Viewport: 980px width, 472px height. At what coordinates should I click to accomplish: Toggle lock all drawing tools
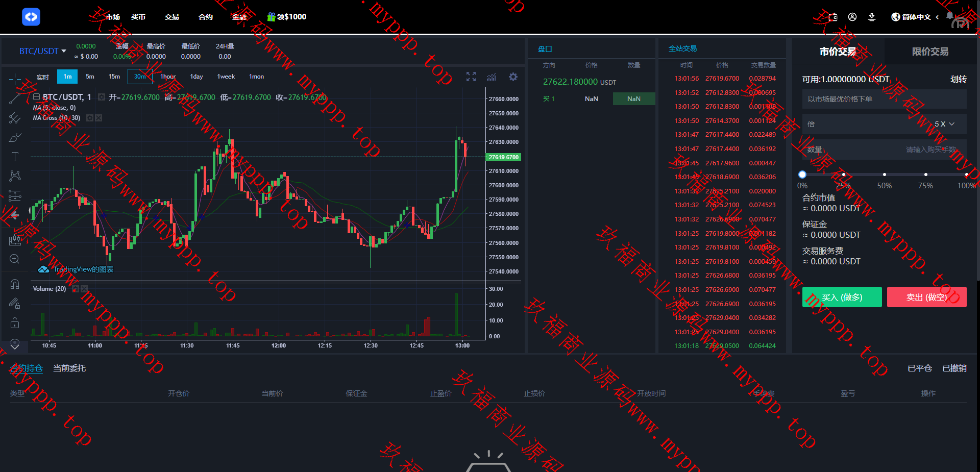pos(15,323)
